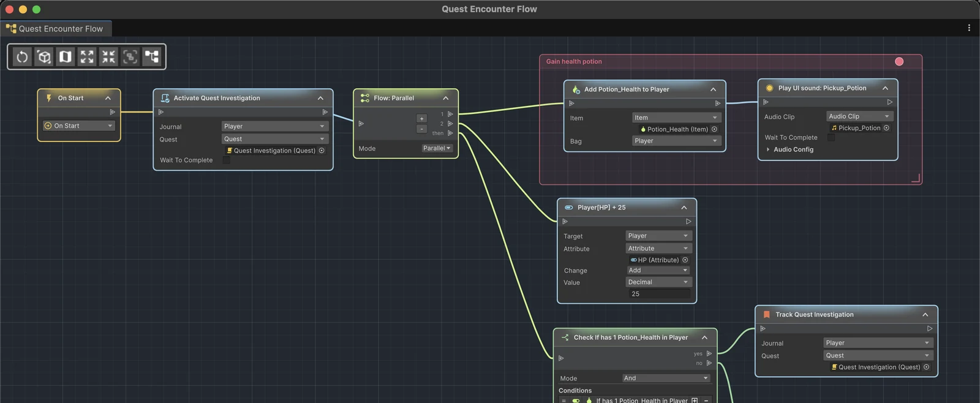Select the Quest Encounter Flow tab
The width and height of the screenshot is (980, 403).
coord(55,29)
